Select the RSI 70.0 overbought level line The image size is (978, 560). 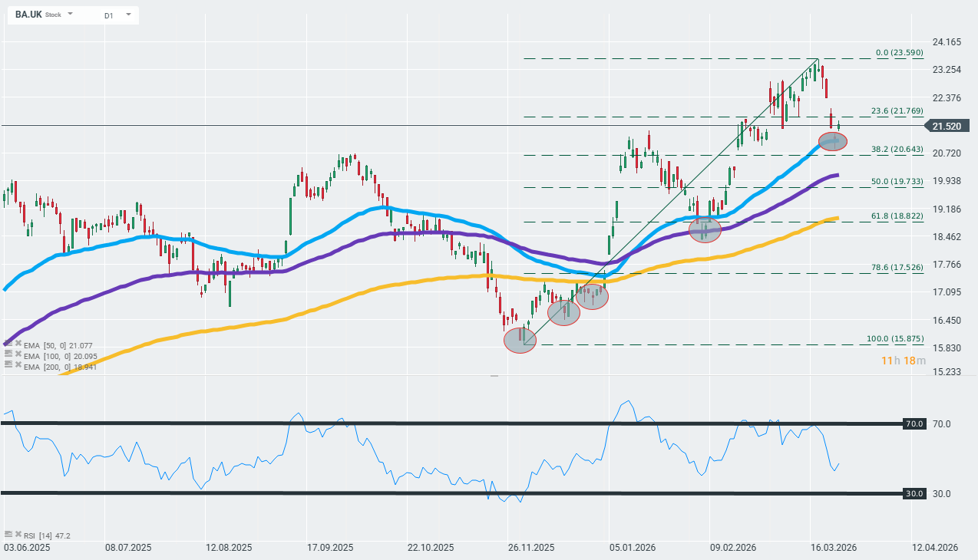pos(461,423)
